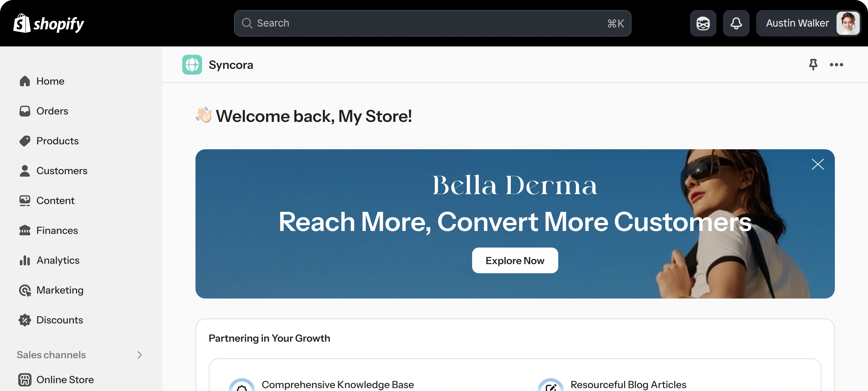The height and width of the screenshot is (391, 868).
Task: Click Austin Walker's profile avatar
Action: 848,23
